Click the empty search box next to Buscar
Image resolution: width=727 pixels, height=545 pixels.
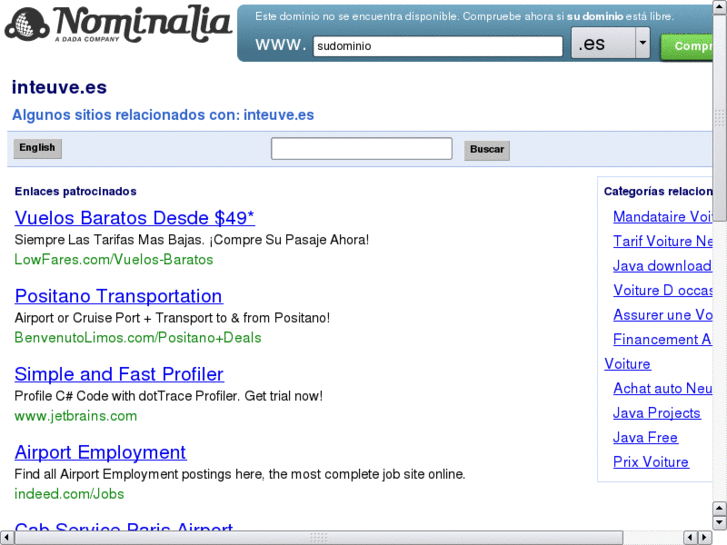tap(362, 148)
